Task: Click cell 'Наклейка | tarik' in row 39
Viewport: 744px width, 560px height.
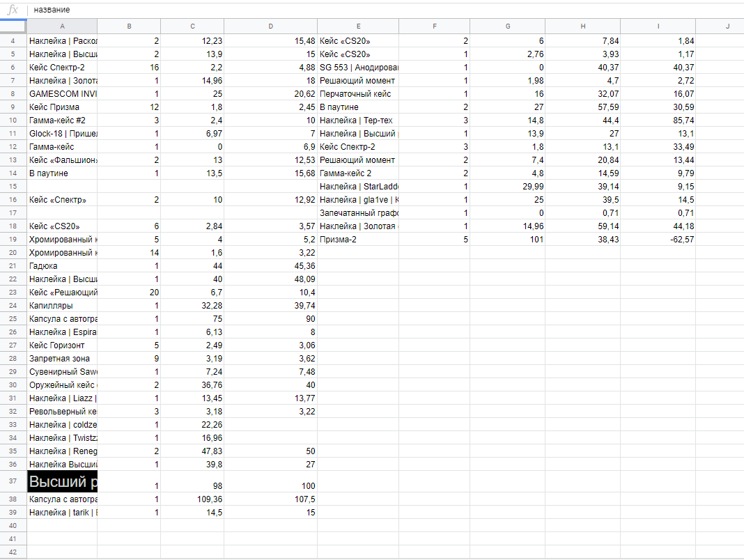Action: pos(62,513)
